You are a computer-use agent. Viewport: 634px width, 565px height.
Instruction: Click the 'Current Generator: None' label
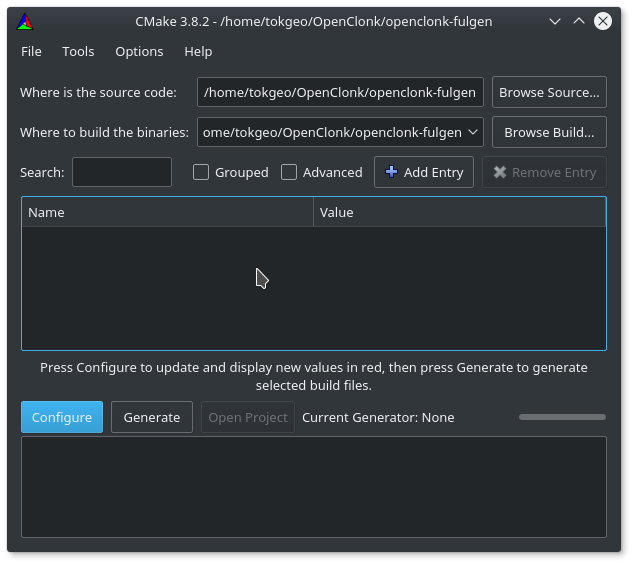tap(378, 417)
